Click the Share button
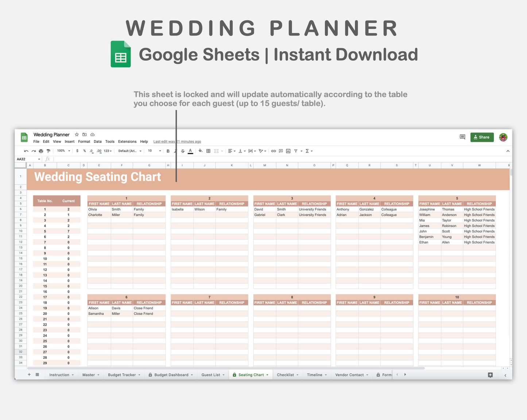Screen dimensions: 527x420 click(x=482, y=137)
